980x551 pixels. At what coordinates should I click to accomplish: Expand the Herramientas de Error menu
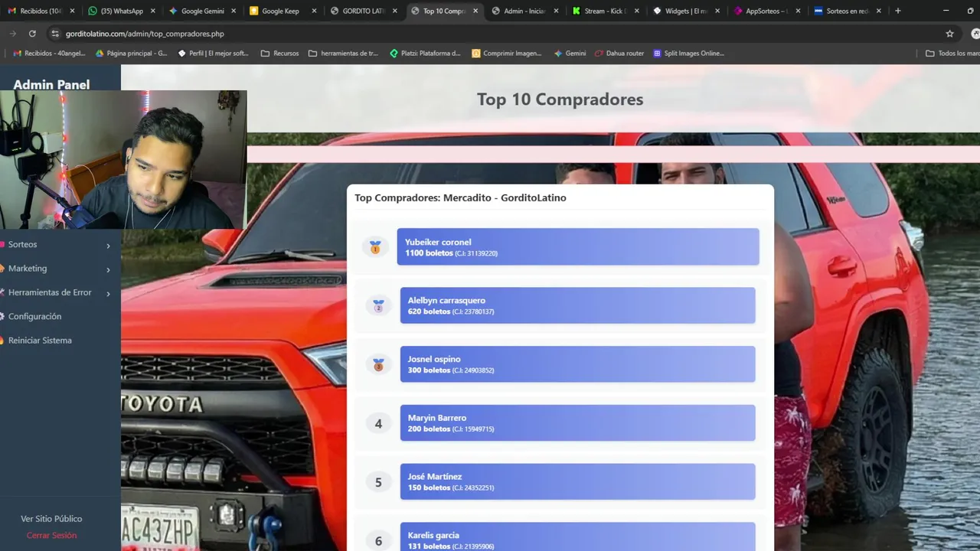(x=58, y=292)
